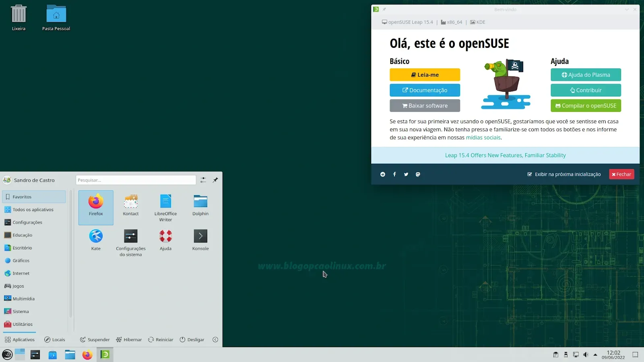Launch Firefox from the taskbar
The width and height of the screenshot is (644, 362).
tap(87, 354)
